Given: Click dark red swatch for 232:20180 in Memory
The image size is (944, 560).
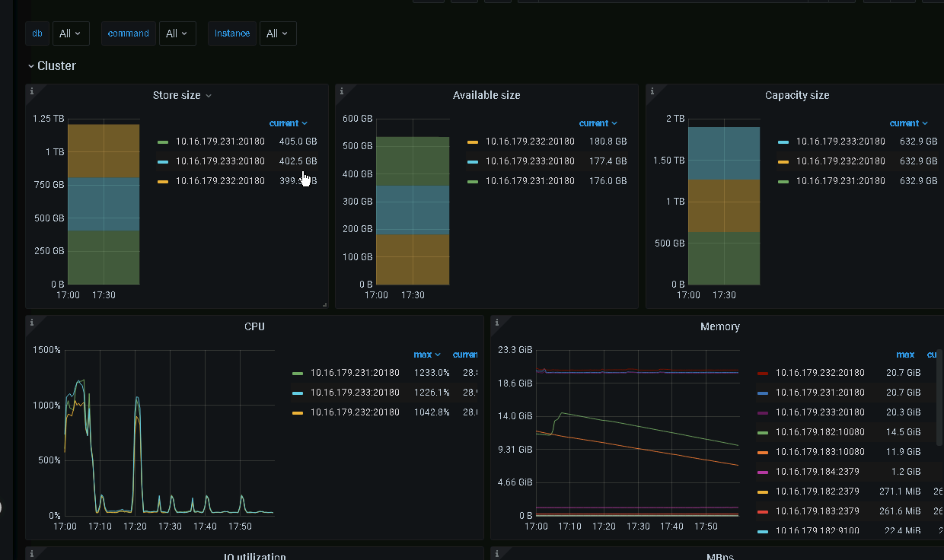Looking at the screenshot, I should click(x=763, y=373).
